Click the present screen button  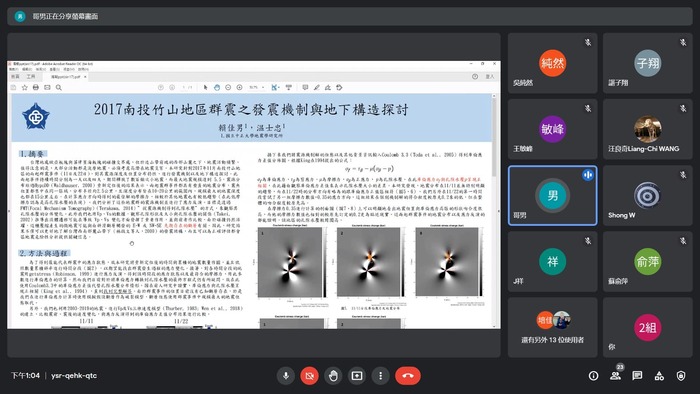tap(357, 376)
